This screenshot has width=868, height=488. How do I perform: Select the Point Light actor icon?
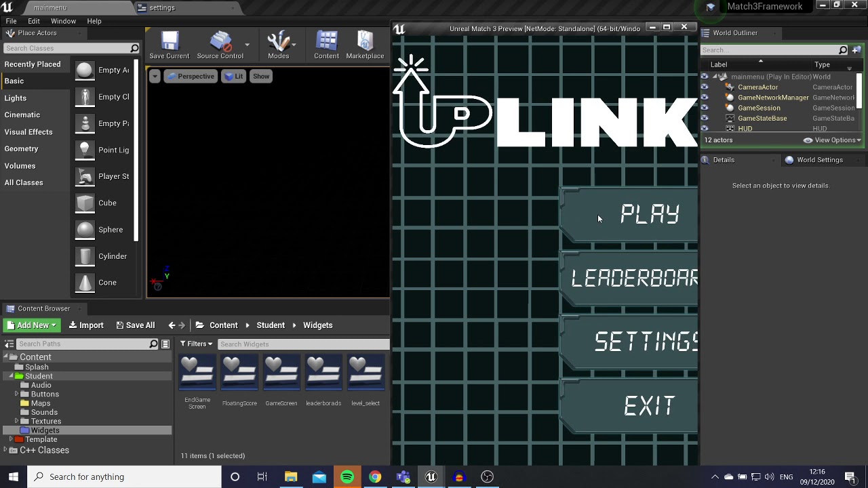(85, 150)
